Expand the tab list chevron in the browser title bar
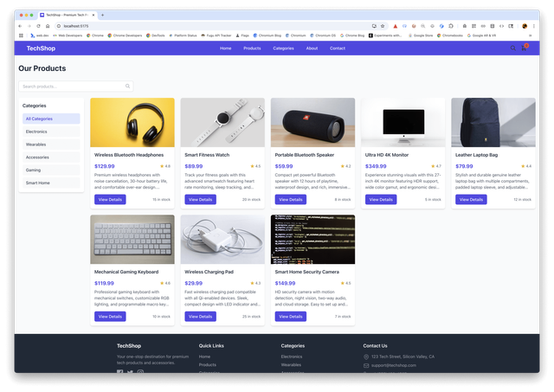 tap(529, 15)
